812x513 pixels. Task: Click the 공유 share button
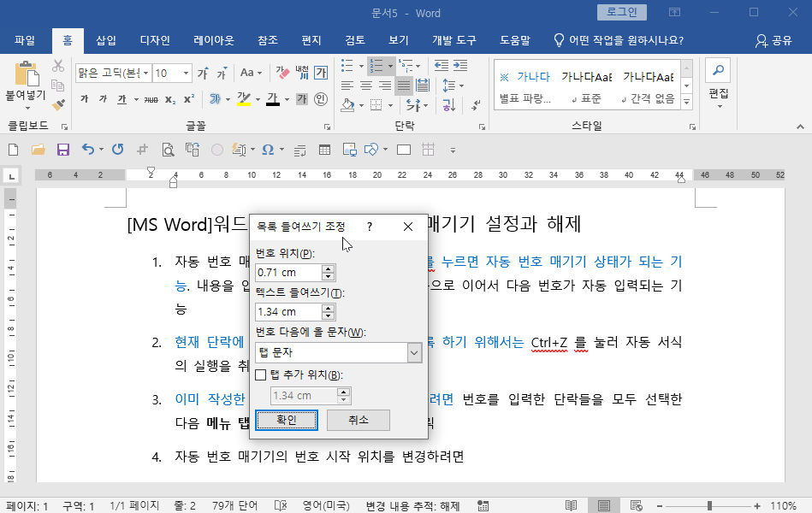pos(773,40)
